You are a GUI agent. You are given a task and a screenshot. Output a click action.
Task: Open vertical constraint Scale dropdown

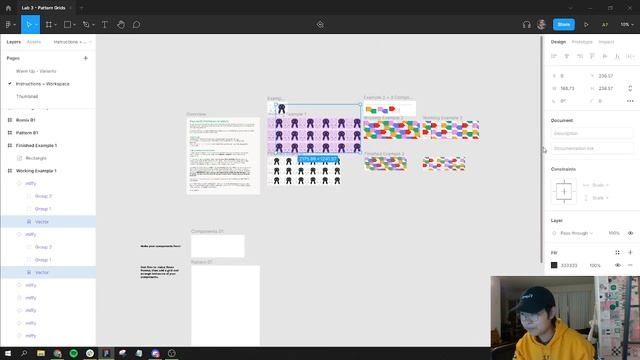(x=600, y=198)
